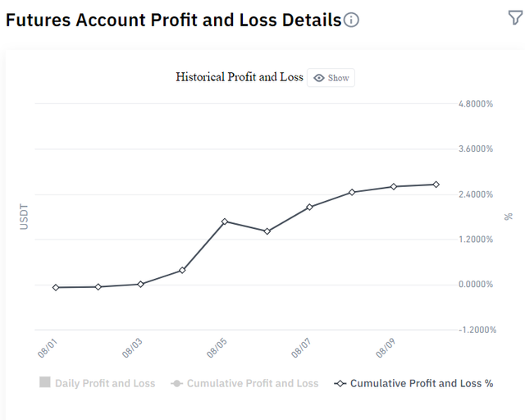Select the 08/09 data point diamond

pos(394,186)
